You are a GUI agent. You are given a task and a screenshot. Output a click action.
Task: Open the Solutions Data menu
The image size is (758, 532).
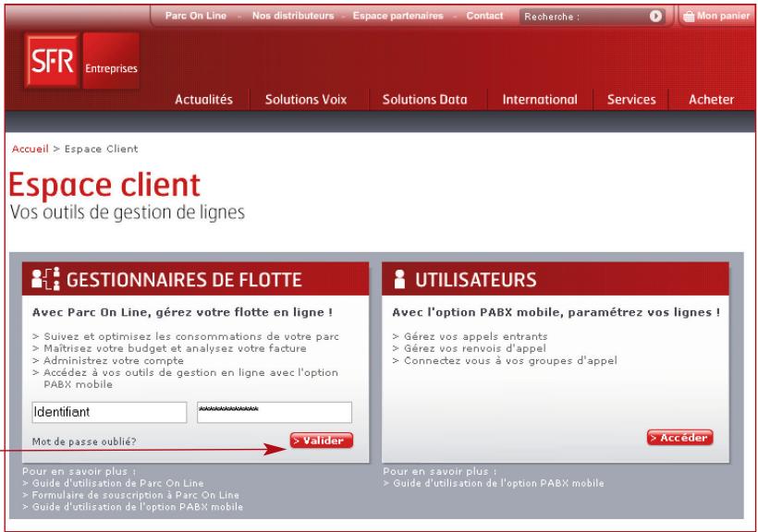tap(425, 100)
